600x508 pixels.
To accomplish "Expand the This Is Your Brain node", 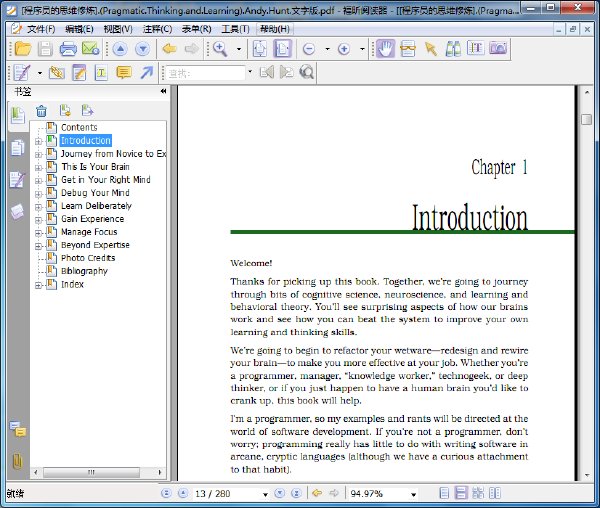I will tap(38, 168).
